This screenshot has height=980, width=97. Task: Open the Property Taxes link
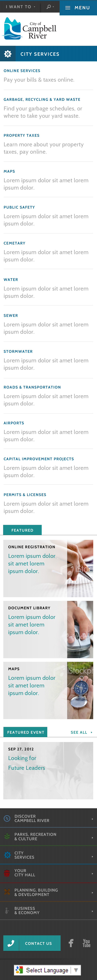(22, 135)
